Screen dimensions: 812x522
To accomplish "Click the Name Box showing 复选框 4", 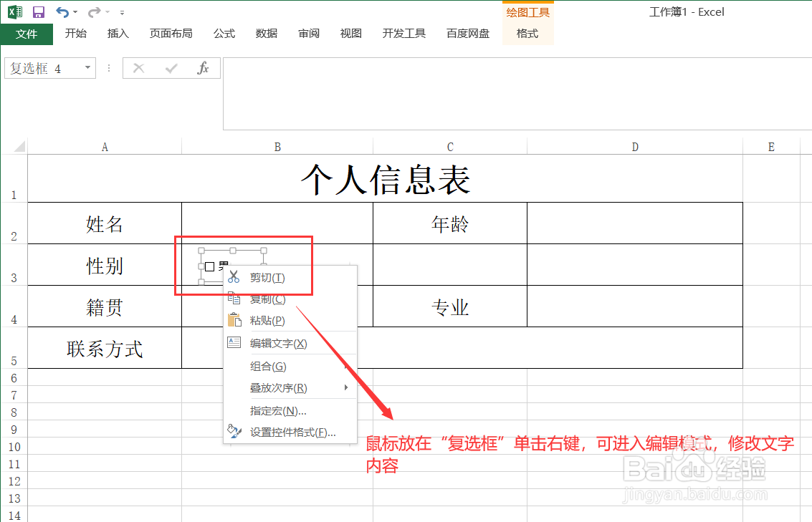I will coord(42,68).
